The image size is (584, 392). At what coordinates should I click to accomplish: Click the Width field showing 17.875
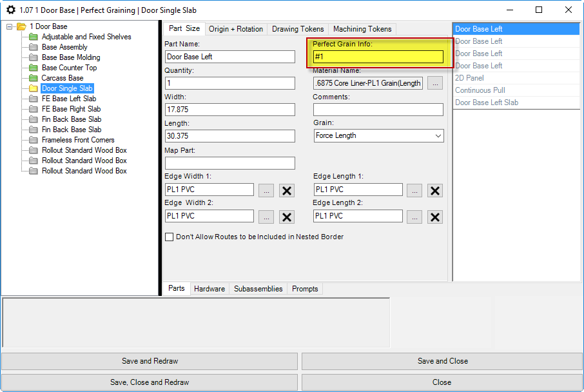pyautogui.click(x=230, y=110)
